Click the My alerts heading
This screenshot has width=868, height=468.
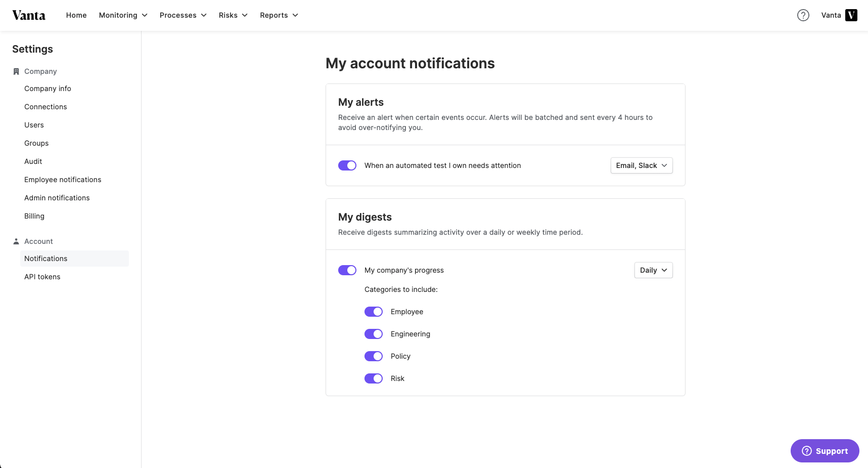click(x=361, y=102)
